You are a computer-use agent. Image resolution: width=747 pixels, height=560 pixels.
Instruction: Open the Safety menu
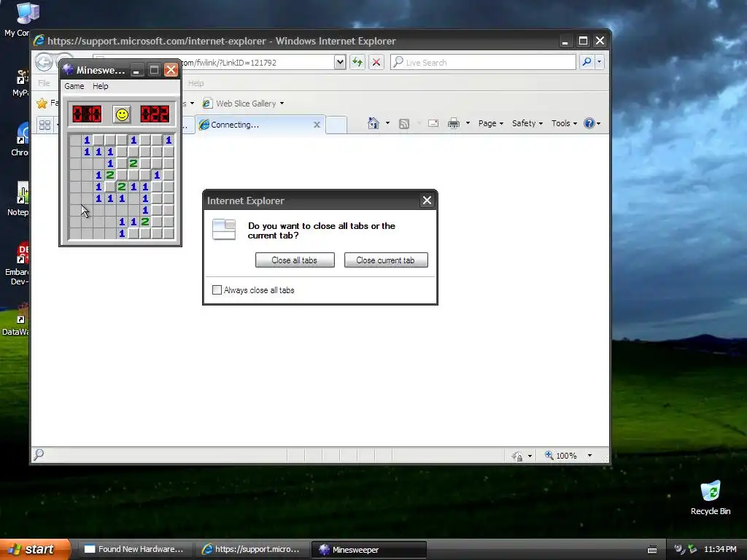(x=527, y=123)
